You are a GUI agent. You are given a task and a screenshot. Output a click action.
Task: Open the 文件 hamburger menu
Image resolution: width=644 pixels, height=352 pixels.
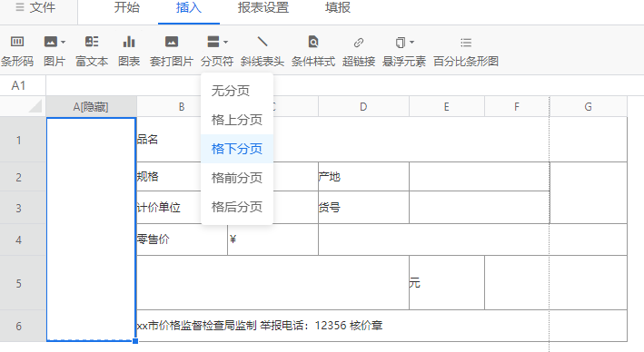[x=35, y=8]
